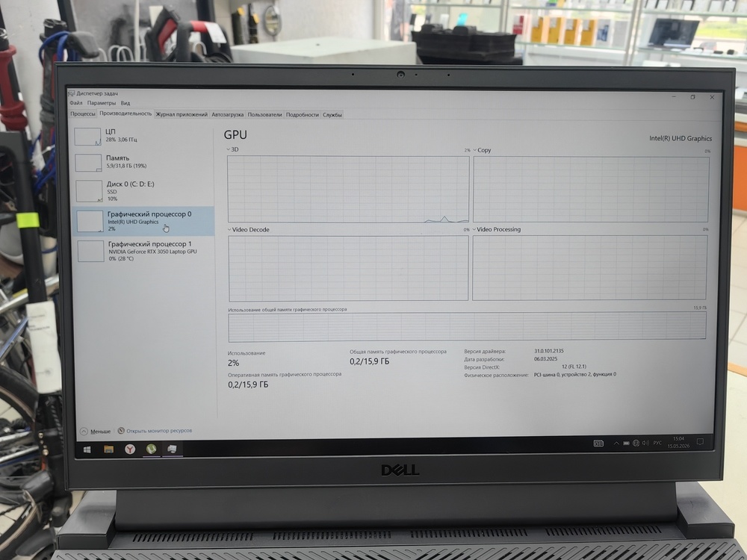Image resolution: width=747 pixels, height=560 pixels.
Task: Click the driver version value 31.0.101.2135
Action: click(x=549, y=351)
